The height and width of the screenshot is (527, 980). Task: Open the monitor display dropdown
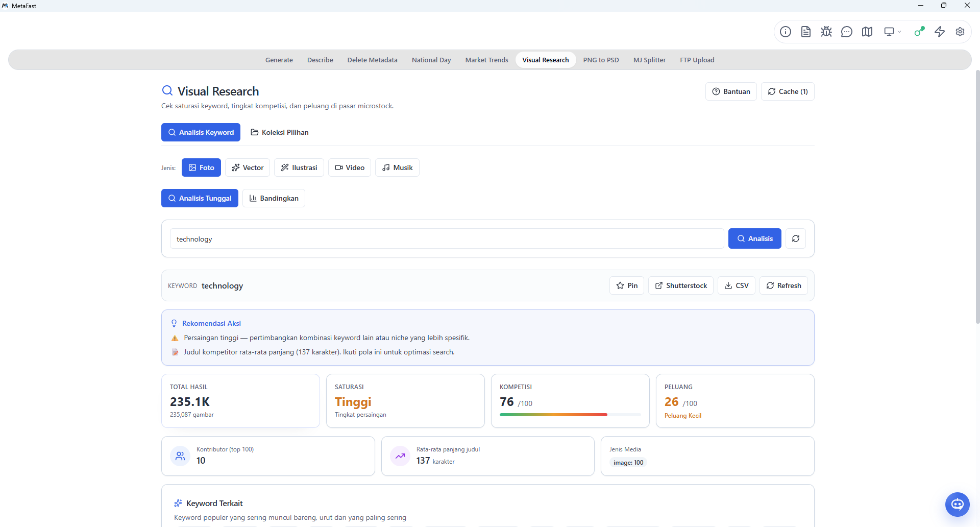[893, 32]
